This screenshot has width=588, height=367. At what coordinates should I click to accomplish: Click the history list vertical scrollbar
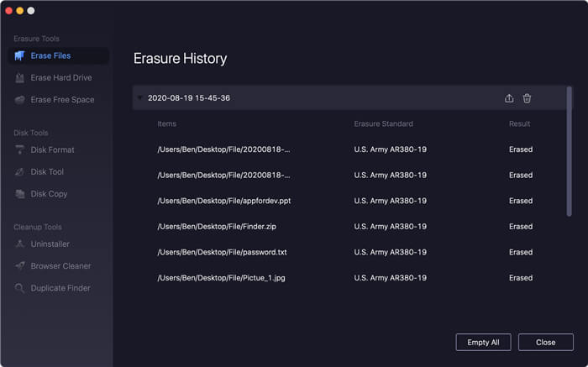(570, 151)
